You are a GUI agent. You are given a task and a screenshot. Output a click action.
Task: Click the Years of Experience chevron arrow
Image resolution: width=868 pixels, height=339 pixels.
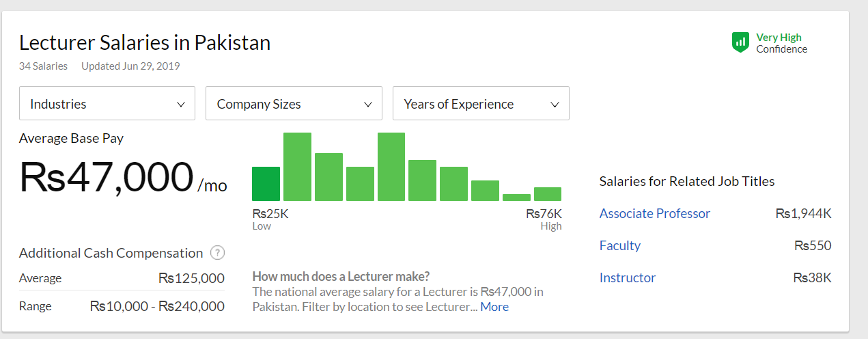click(555, 105)
